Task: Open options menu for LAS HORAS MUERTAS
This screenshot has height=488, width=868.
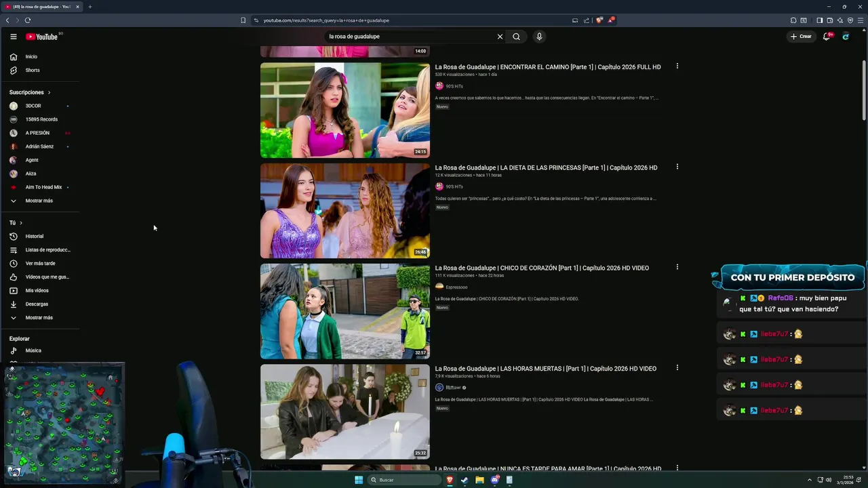Action: (x=677, y=367)
